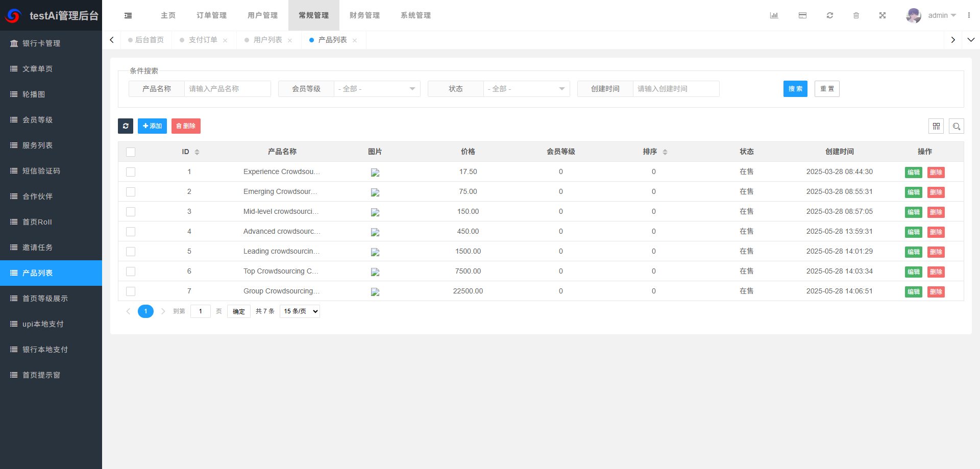Screen dimensions: 980x469
Task: Toggle fullscreen with the expand icon
Action: click(883, 15)
